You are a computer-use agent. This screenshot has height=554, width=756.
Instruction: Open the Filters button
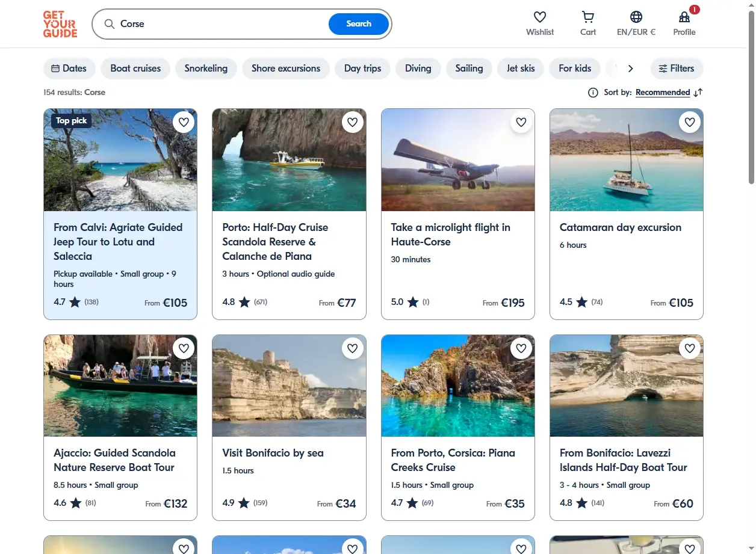[x=677, y=69]
